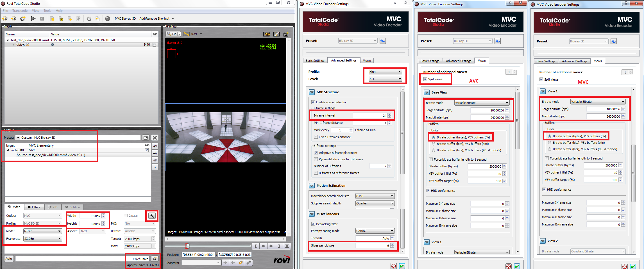644x269 pixels.
Task: Click the save preset icon beside Preset field
Action: tap(146, 138)
